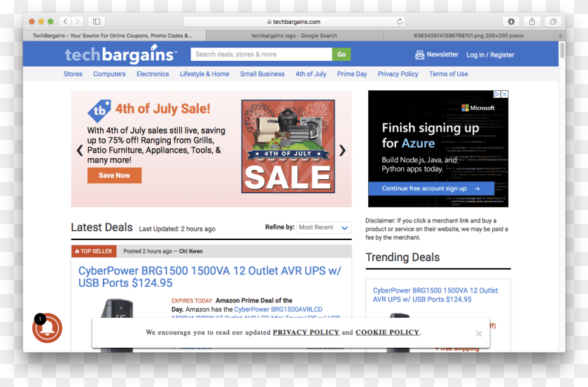Image resolution: width=588 pixels, height=387 pixels.
Task: Reload the page with refresh icon
Action: [400, 22]
